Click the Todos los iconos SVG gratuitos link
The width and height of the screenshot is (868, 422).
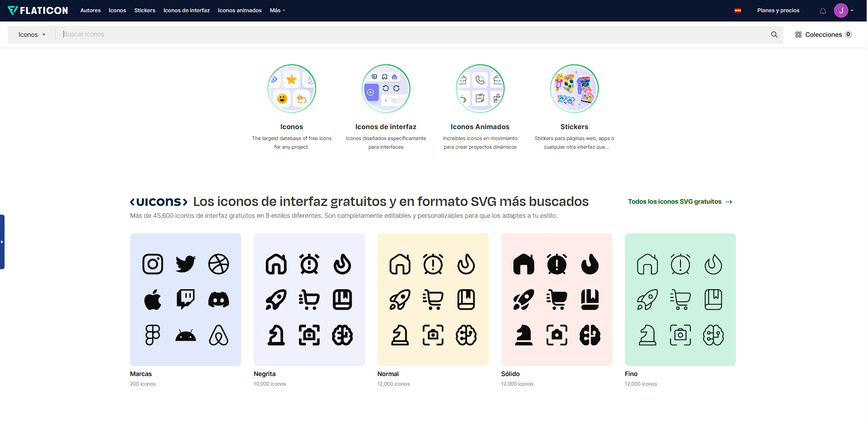(x=675, y=201)
